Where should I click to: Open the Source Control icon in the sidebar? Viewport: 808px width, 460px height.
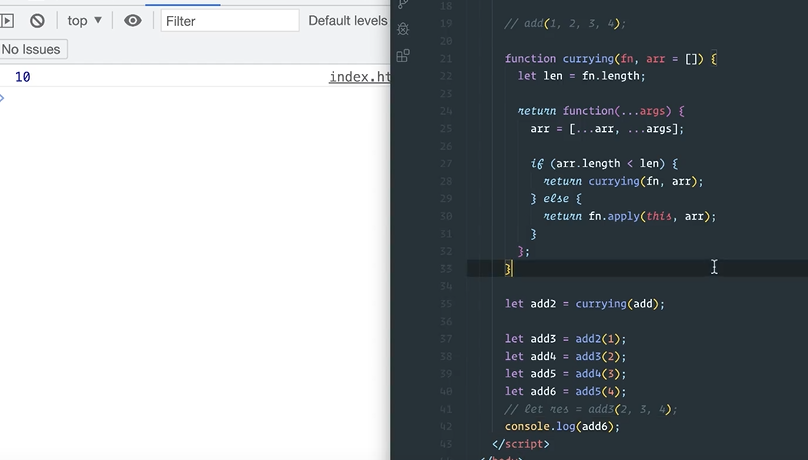[x=403, y=4]
